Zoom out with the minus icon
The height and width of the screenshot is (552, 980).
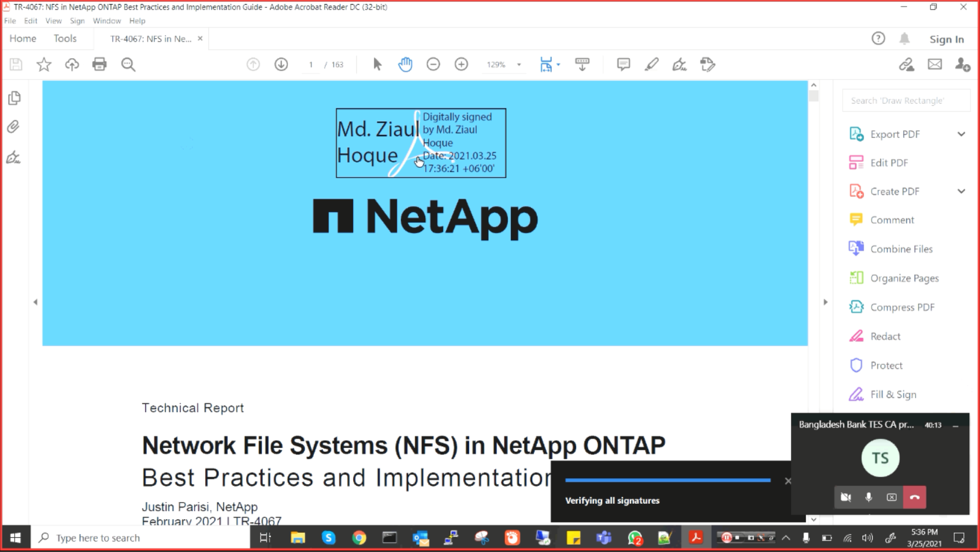click(x=434, y=64)
